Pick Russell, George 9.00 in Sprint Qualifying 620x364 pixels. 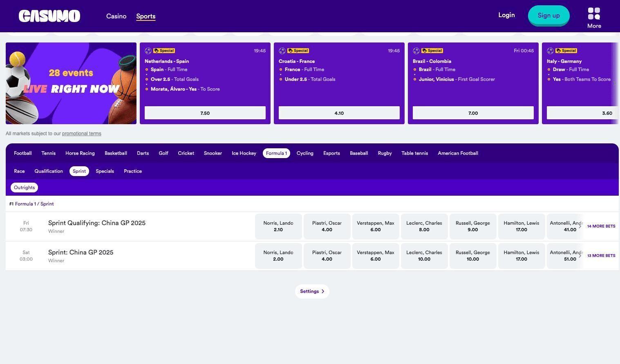tap(473, 226)
